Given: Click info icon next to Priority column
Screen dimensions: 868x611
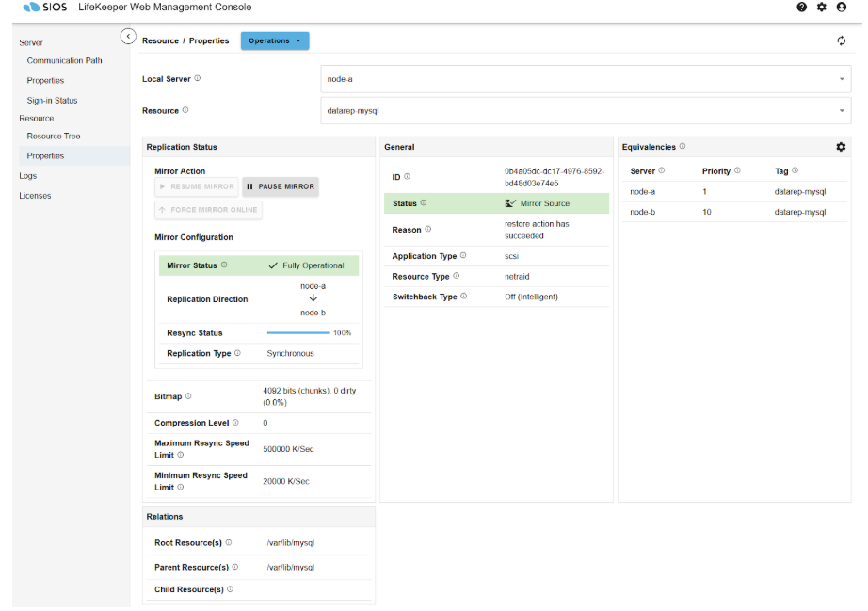Looking at the screenshot, I should point(737,170).
